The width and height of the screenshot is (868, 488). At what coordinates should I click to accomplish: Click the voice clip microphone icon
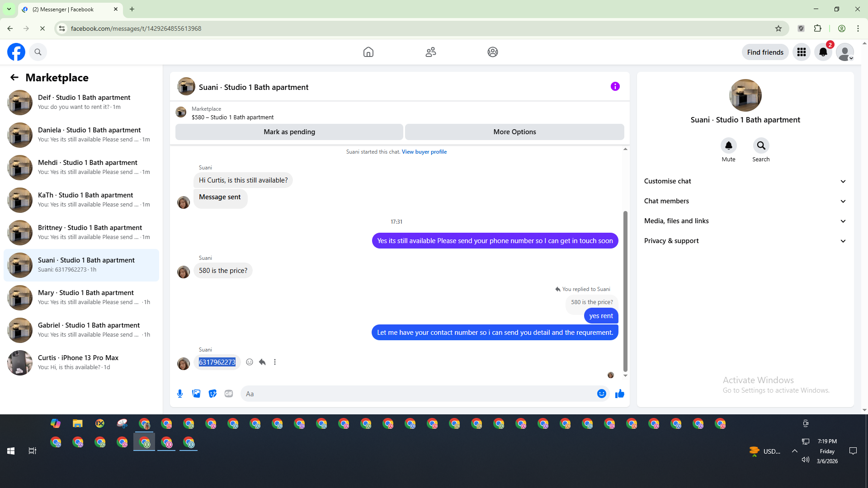click(x=180, y=394)
